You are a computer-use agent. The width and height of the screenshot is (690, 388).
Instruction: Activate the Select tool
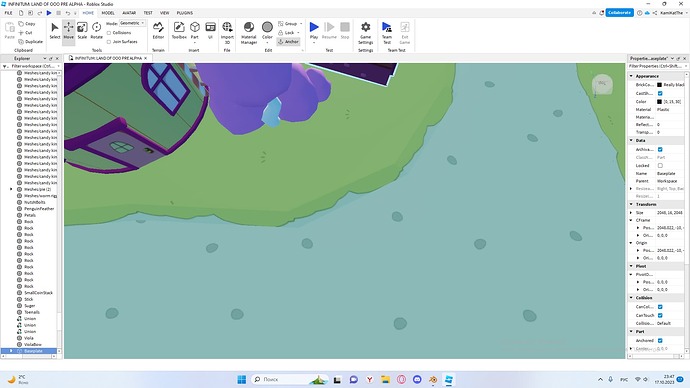(55, 31)
